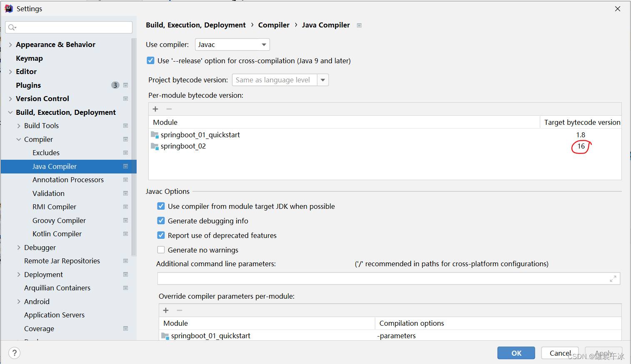Image resolution: width=631 pixels, height=364 pixels.
Task: Click the project-level icon beside the Java Compiler breadcrumb
Action: tap(359, 25)
